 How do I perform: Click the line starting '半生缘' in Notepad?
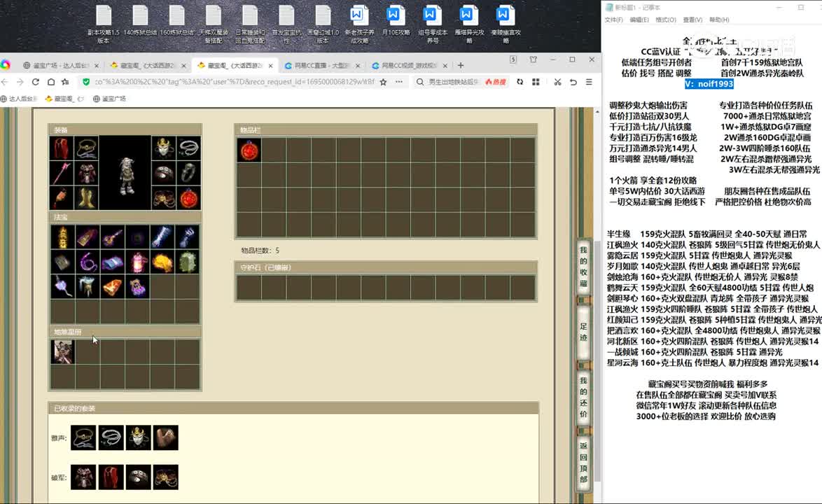pyautogui.click(x=706, y=234)
